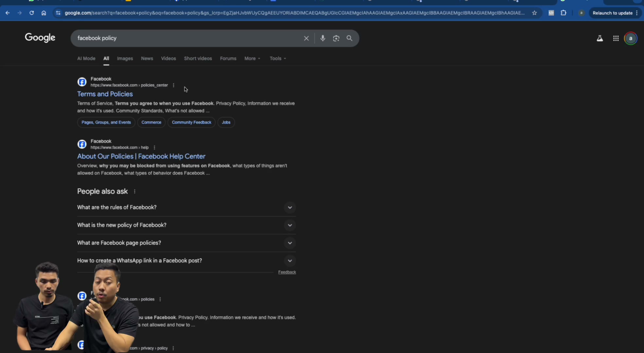Submit search with magnifying glass icon
644x353 pixels.
coord(349,38)
